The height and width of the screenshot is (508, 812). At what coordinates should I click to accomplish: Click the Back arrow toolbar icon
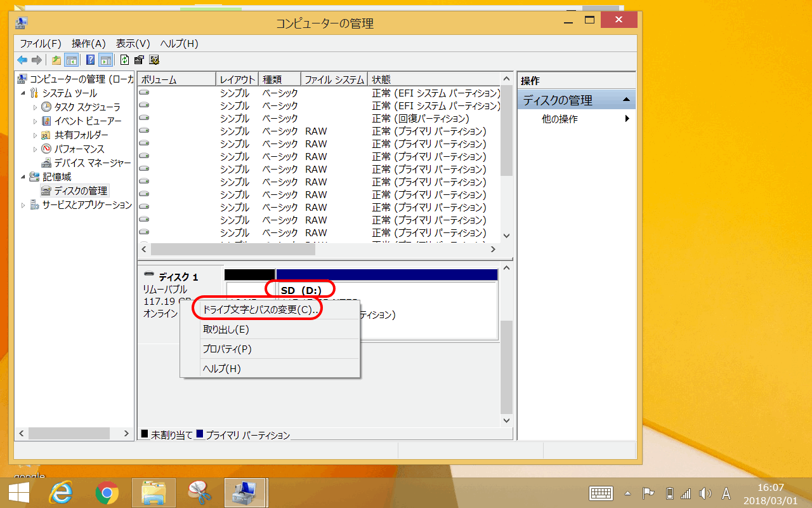[x=22, y=60]
